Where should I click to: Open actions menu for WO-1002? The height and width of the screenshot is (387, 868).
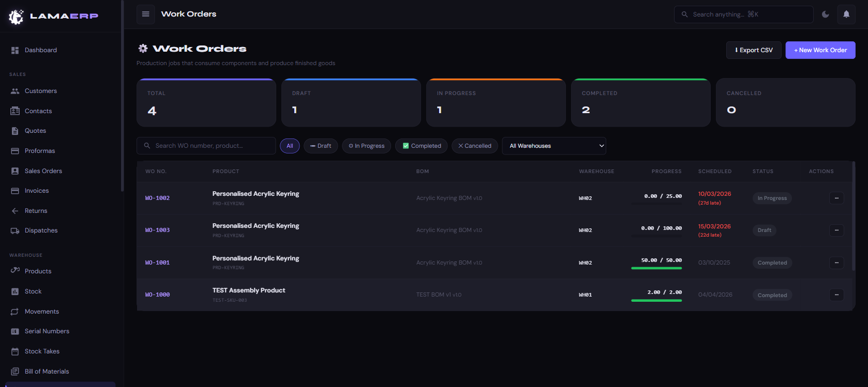coord(836,198)
